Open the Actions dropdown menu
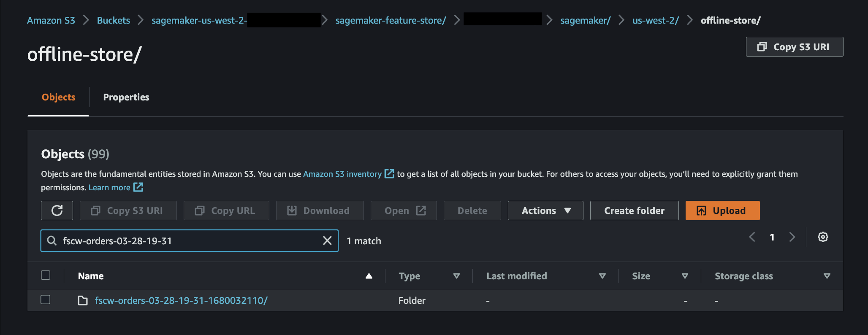The image size is (868, 335). point(545,211)
